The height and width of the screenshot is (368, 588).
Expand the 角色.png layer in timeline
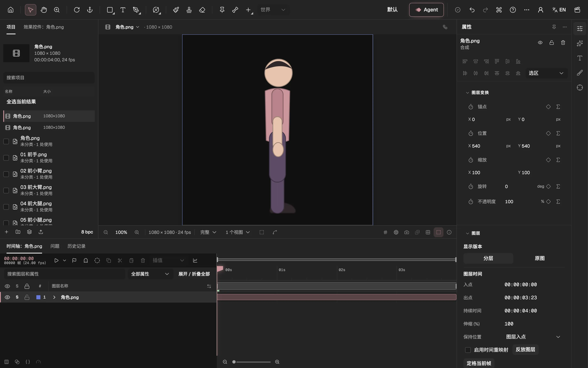[54, 297]
